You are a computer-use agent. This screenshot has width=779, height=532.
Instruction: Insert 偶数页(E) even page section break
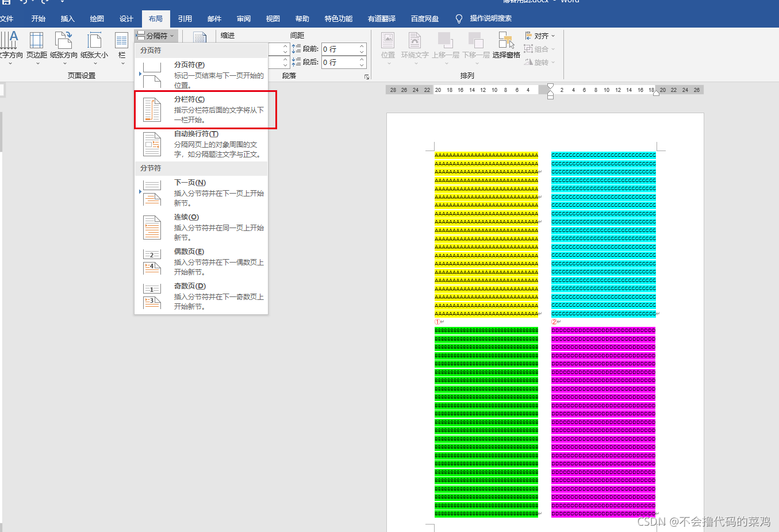201,261
